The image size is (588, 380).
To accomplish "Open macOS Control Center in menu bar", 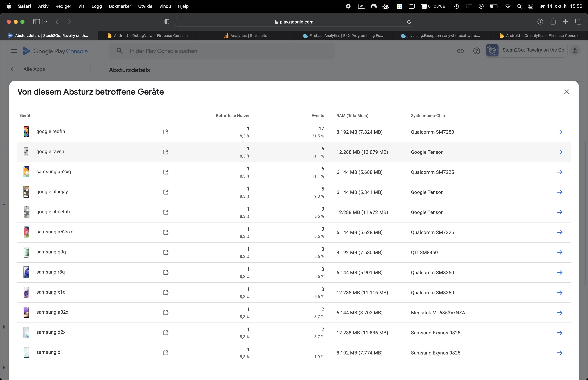I will (x=530, y=6).
